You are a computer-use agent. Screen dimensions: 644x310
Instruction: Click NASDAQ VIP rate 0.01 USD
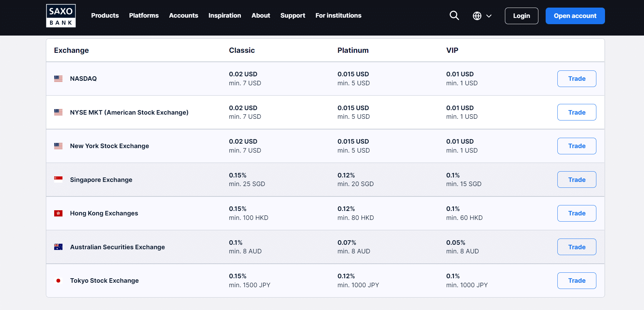(460, 74)
